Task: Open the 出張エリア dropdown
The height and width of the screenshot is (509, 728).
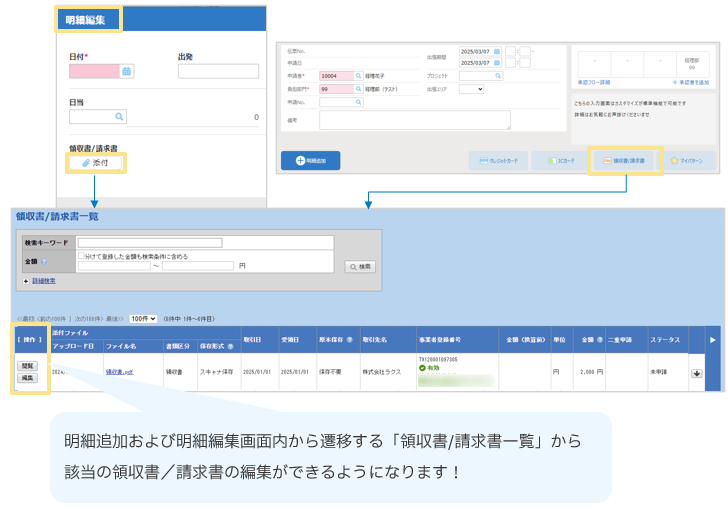Action: [x=471, y=89]
